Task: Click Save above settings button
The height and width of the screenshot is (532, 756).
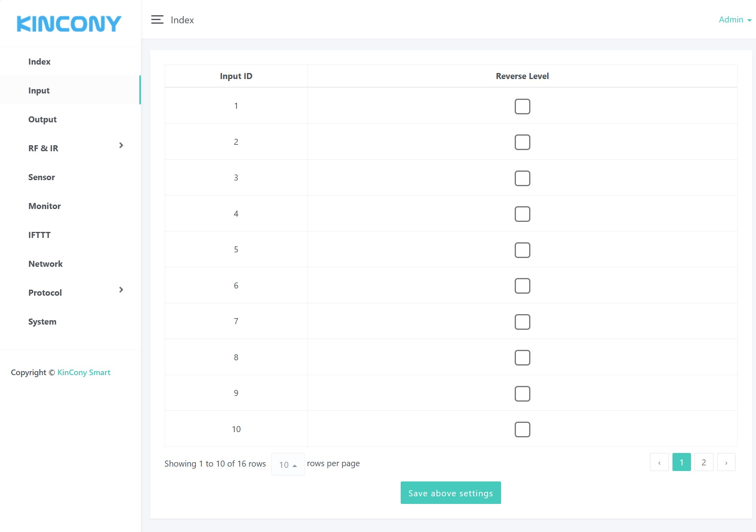Action: (x=450, y=493)
